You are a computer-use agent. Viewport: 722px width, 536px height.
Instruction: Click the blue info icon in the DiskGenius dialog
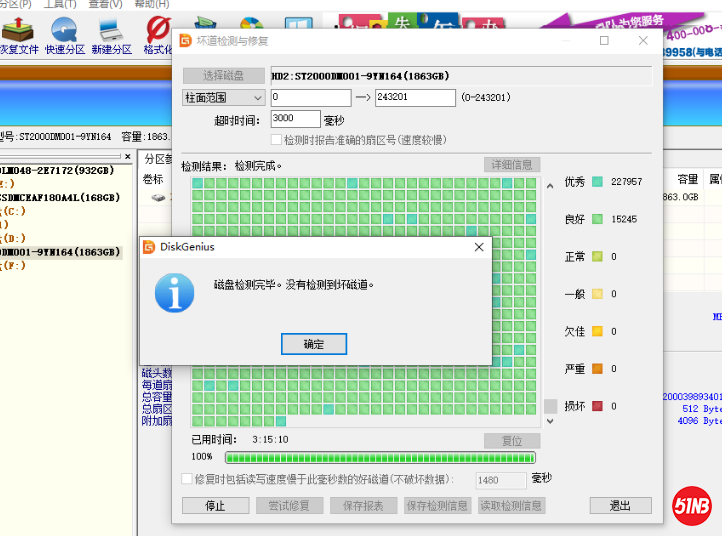click(176, 293)
